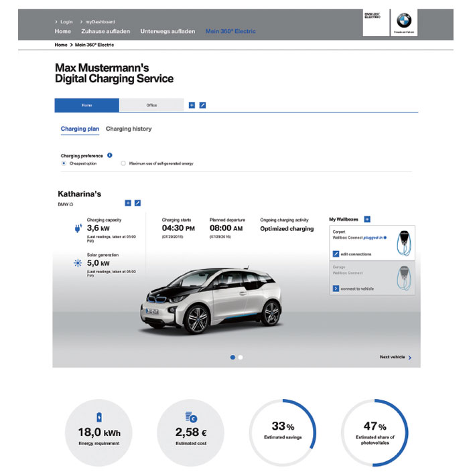This screenshot has height=476, width=469.
Task: Edit locations with the pencil icon next to Office tab
Action: (x=202, y=105)
